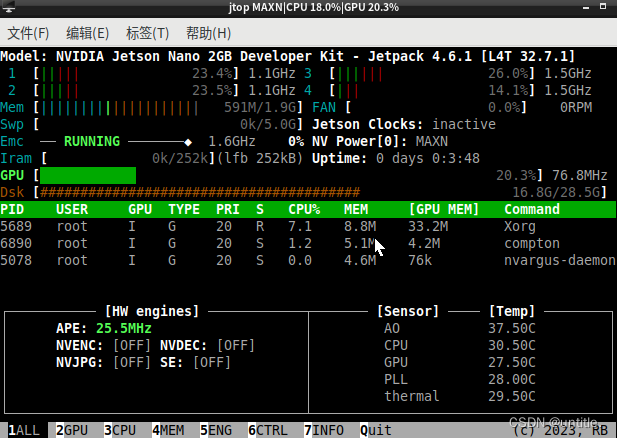The image size is (617, 438).
Task: Click the CPU% column header
Action: click(304, 209)
